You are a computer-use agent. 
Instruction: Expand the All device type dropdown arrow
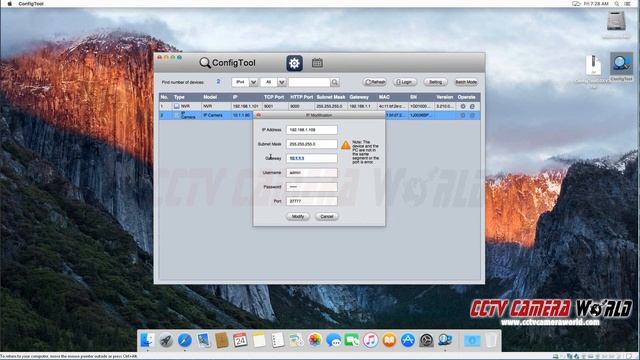pos(282,82)
